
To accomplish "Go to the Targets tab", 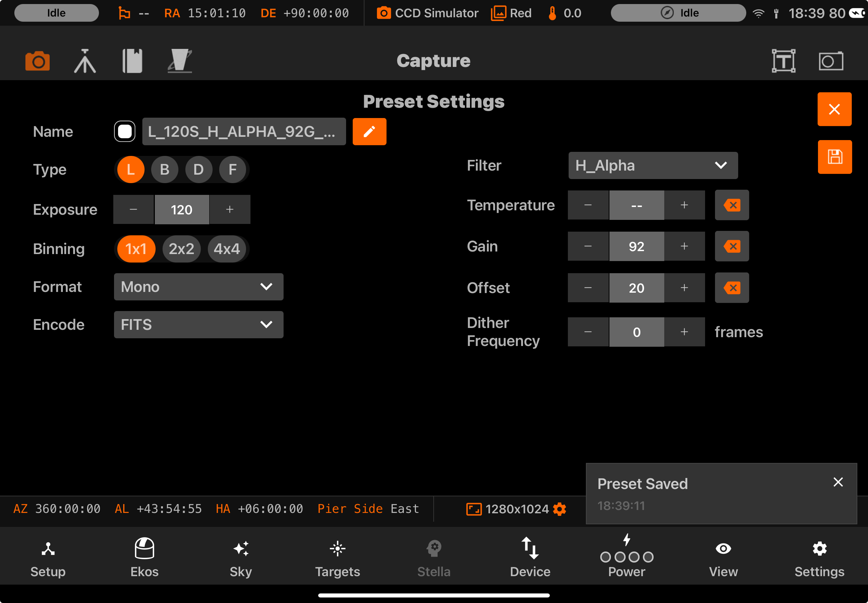I will click(337, 557).
